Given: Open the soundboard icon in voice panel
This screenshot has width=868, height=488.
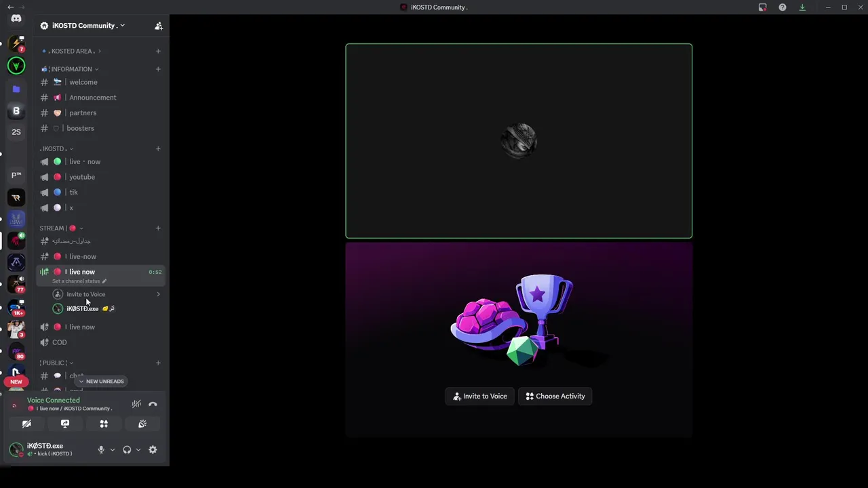Looking at the screenshot, I should pyautogui.click(x=142, y=424).
